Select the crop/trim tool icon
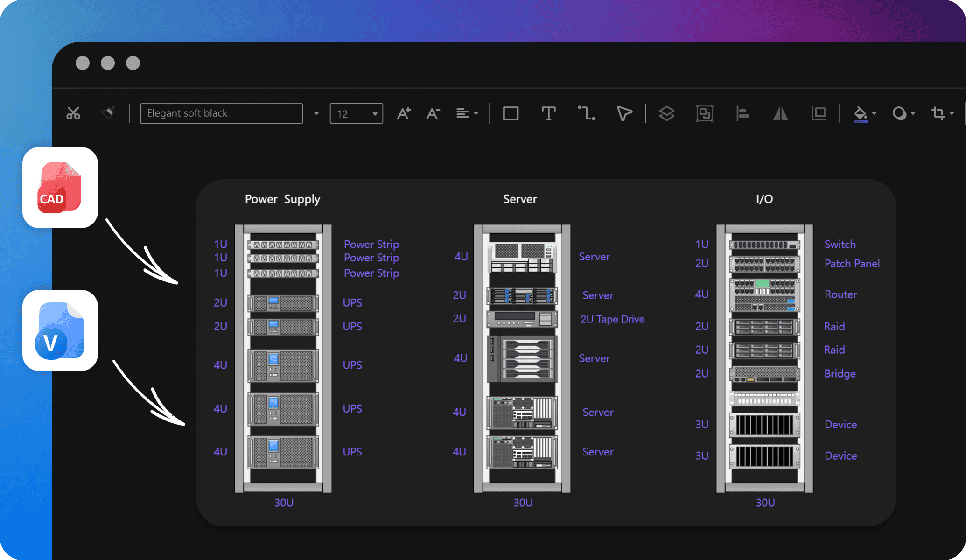The width and height of the screenshot is (966, 560). 938,112
